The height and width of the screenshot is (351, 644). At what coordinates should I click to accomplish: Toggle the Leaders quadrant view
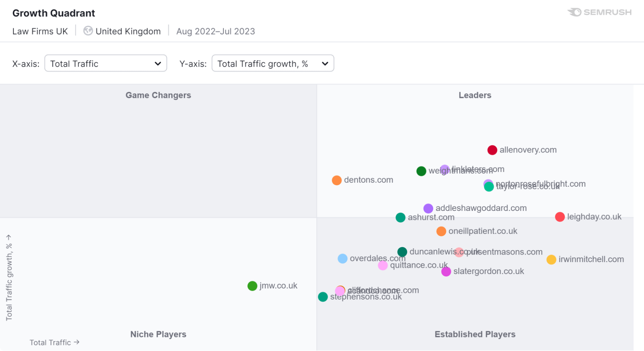(x=475, y=95)
